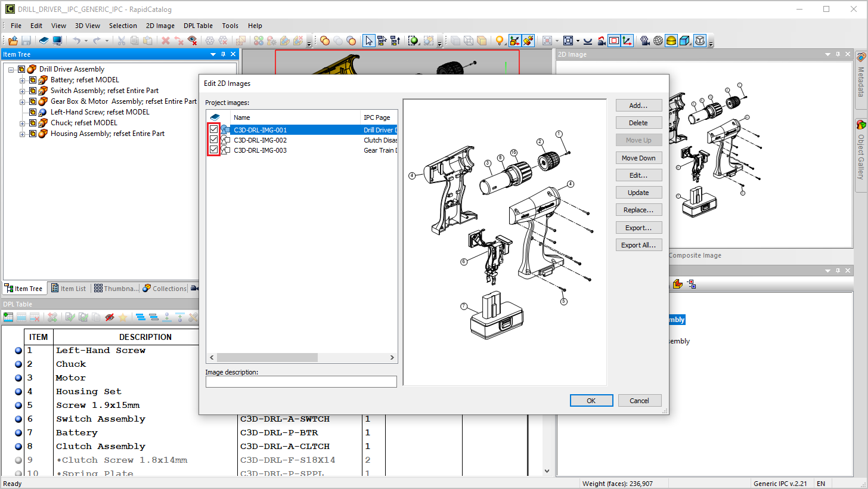Screen dimensions: 868x489
Task: Uncheck the C3D-DRL-IMG-001 image checkbox
Action: pyautogui.click(x=213, y=129)
